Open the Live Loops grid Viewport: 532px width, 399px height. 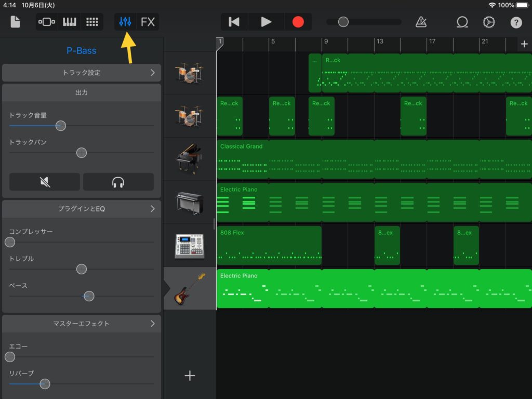[92, 22]
